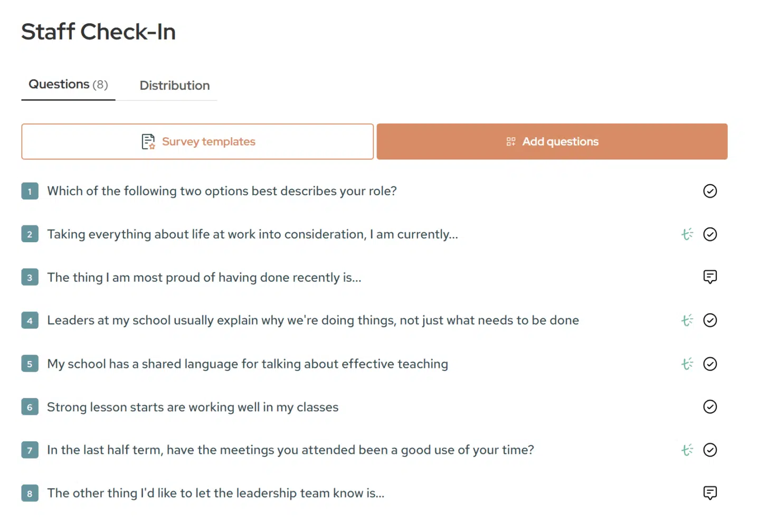760x532 pixels.
Task: Open question 8 about leadership team feedback
Action: point(215,493)
